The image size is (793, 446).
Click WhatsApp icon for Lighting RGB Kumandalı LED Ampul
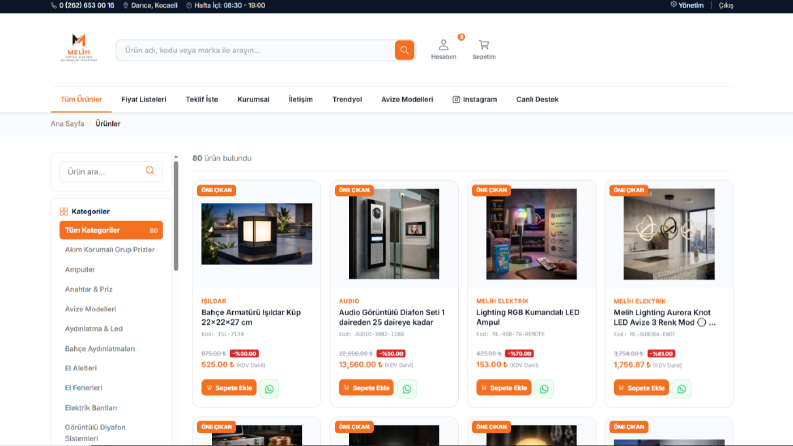(x=544, y=389)
